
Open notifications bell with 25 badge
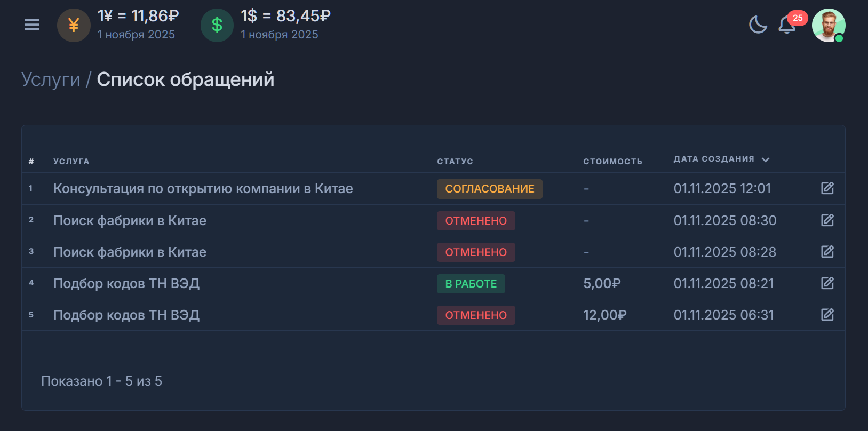pyautogui.click(x=787, y=25)
